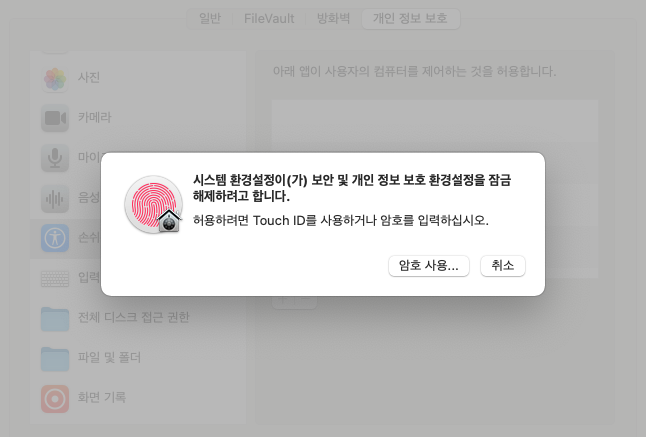The width and height of the screenshot is (646, 437).
Task: Select the keyboard input monitoring icon
Action: (55, 279)
